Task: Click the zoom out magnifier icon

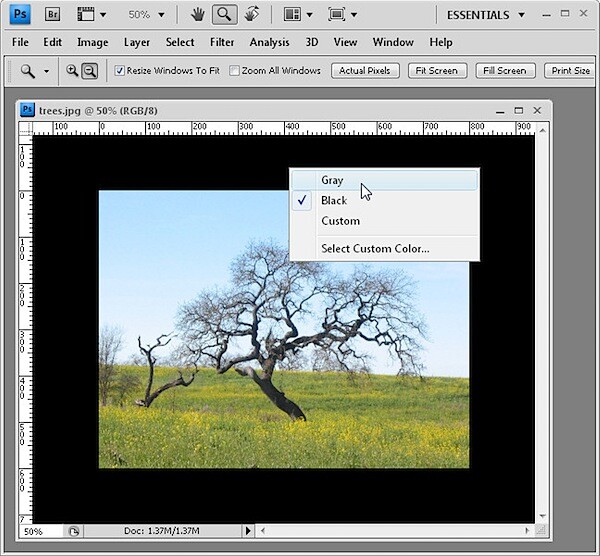Action: (90, 71)
